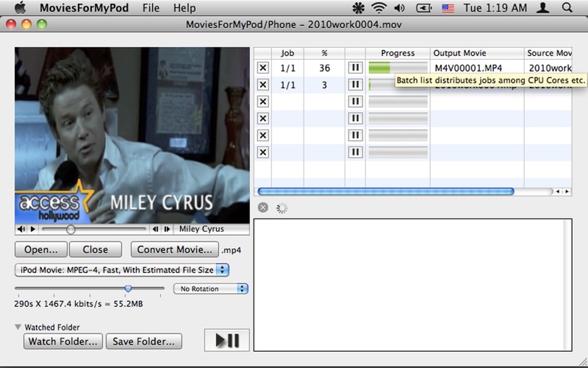Screen dimensions: 588x368
Task: Open the Wi-Fi status menu bar icon
Action: pos(379,8)
